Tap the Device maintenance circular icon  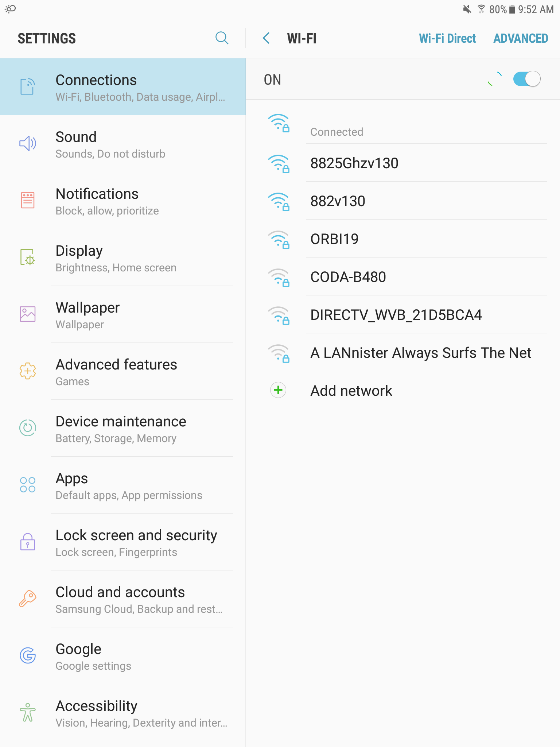click(x=28, y=428)
